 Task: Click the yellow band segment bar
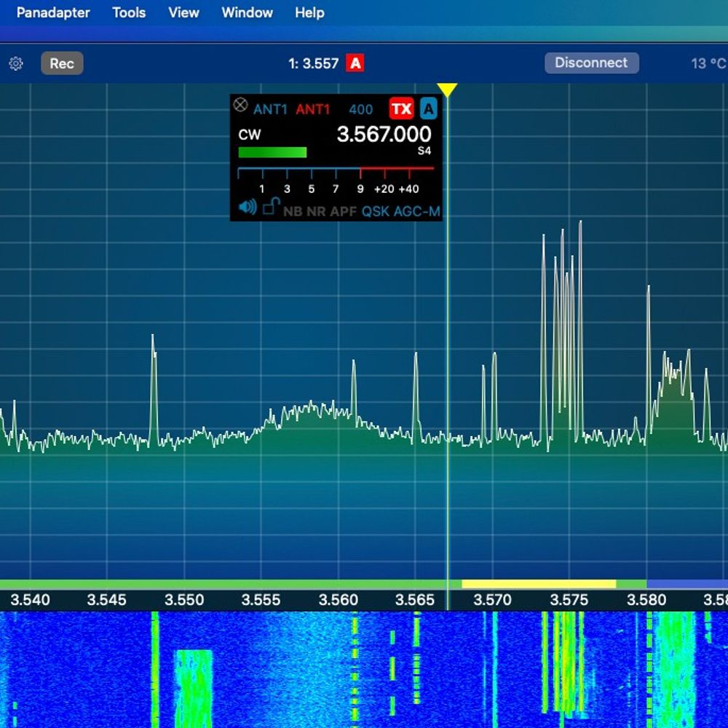[x=539, y=584]
